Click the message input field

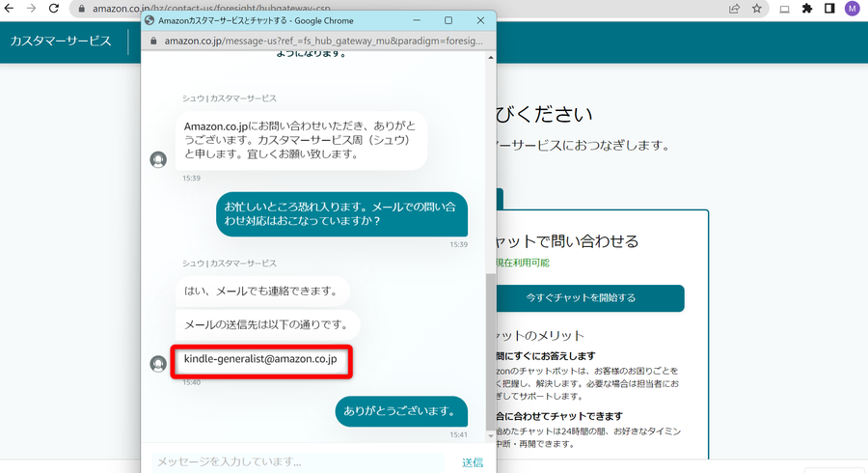[298, 462]
